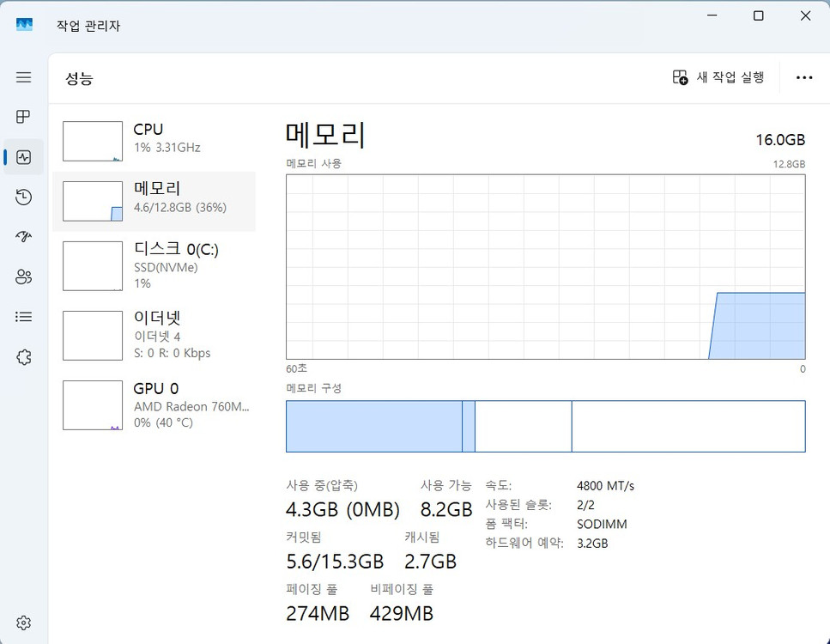Click the CPU mini graph thumbnail
Screen dimensions: 830x644
click(92, 139)
